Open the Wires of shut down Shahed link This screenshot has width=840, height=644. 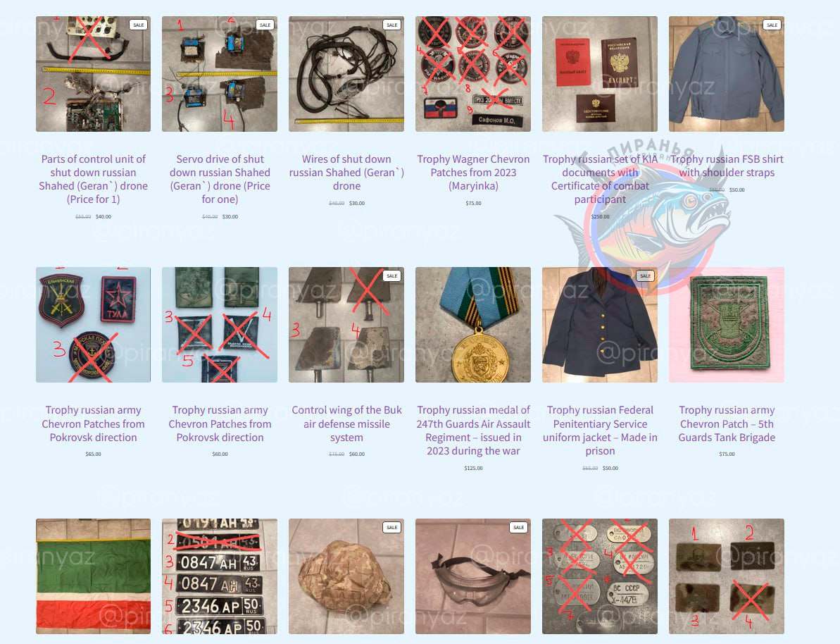(346, 172)
